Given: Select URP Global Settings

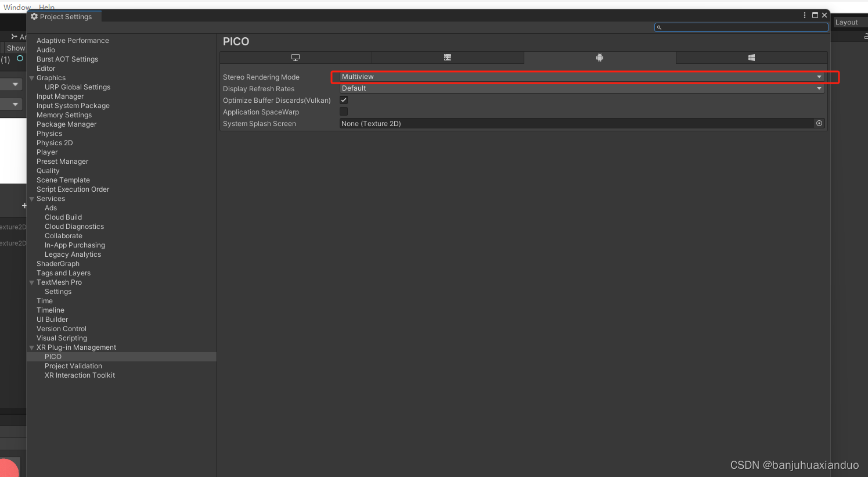Looking at the screenshot, I should 77,87.
